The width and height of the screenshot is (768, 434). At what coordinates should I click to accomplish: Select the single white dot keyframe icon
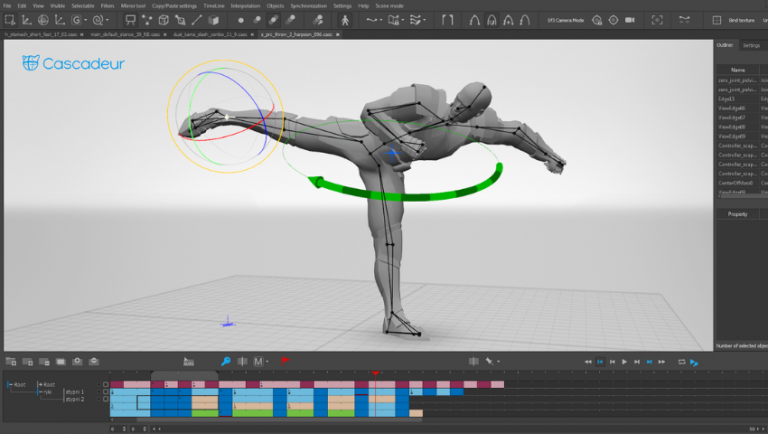pos(240,20)
